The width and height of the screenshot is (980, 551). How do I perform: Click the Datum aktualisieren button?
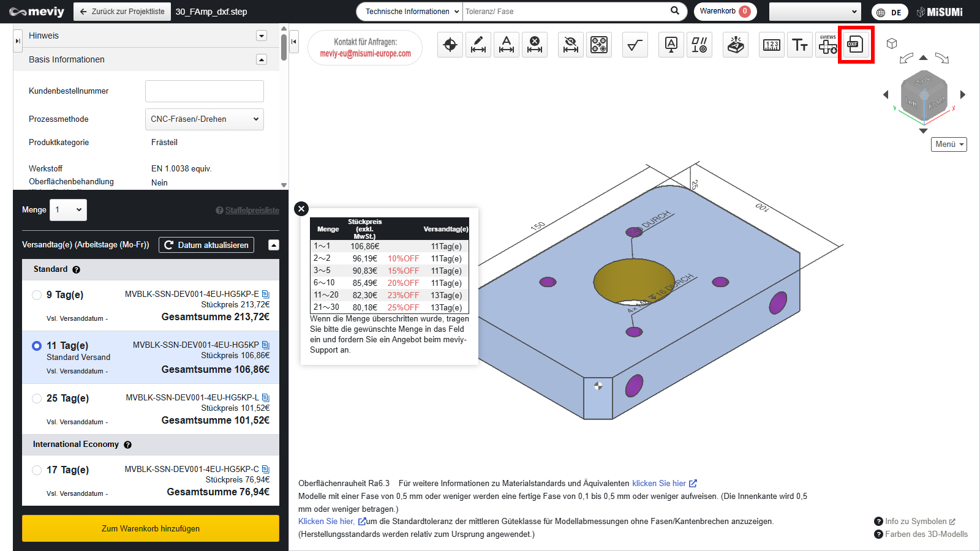[x=206, y=245]
